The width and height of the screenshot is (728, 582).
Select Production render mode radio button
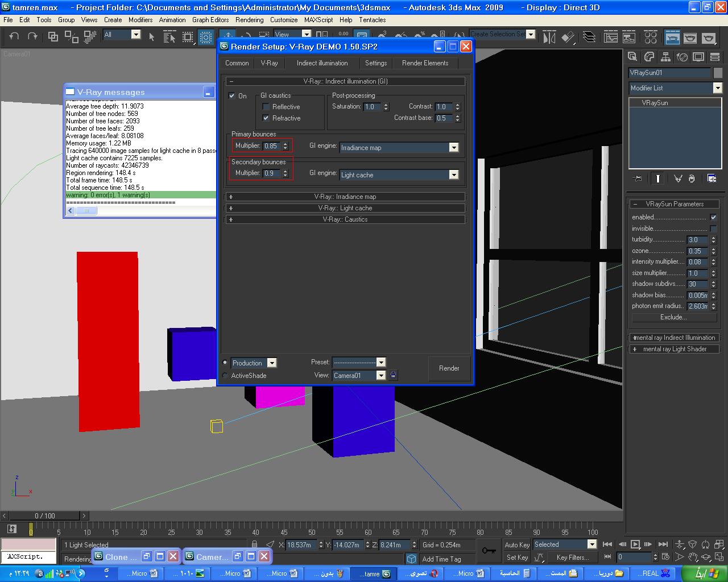225,363
